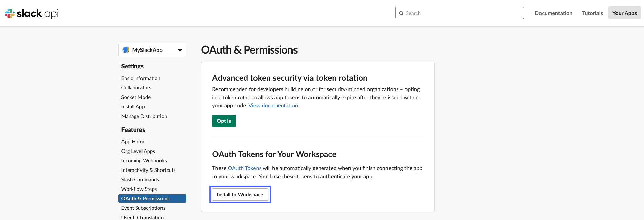Click the MySlackApp app icon

pos(126,50)
